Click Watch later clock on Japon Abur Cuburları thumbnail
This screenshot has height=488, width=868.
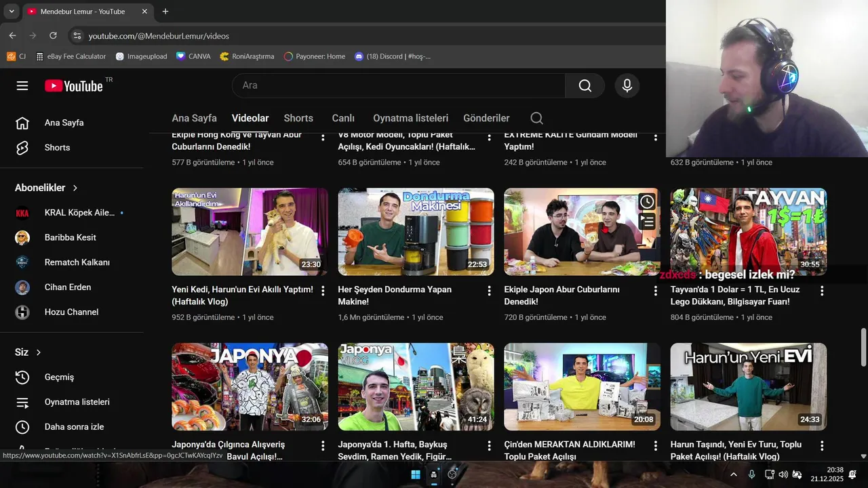click(x=647, y=202)
